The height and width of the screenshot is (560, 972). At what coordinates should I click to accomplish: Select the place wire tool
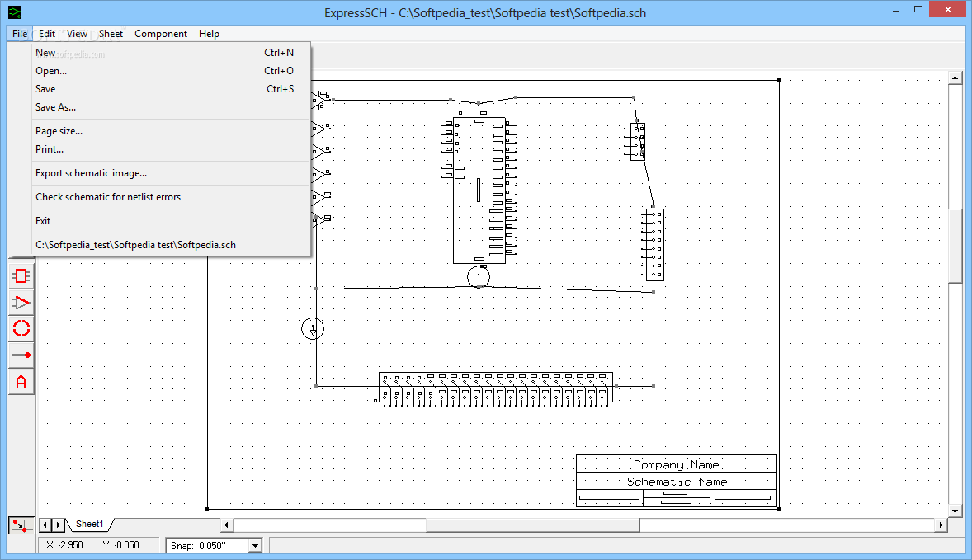pos(21,355)
